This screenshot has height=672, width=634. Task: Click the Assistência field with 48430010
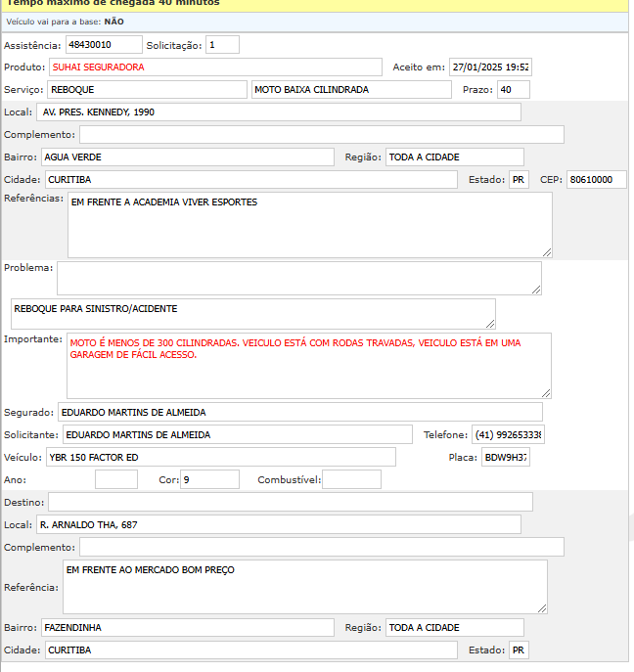coord(104,45)
